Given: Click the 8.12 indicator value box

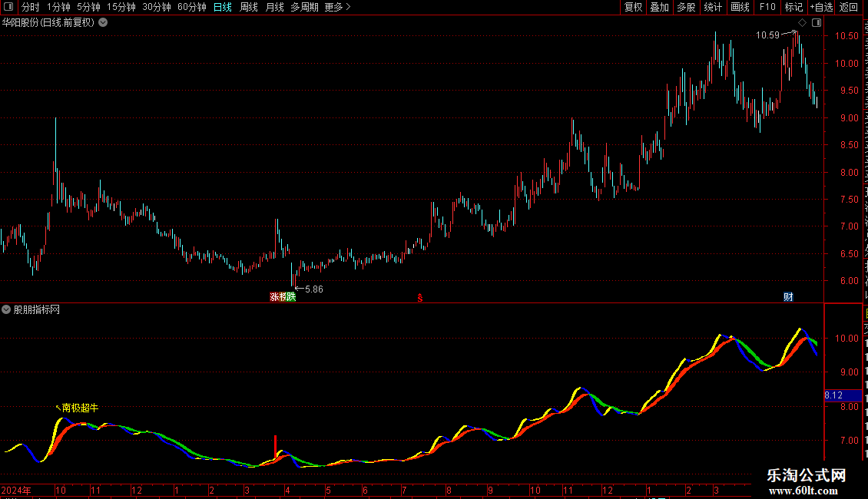Looking at the screenshot, I should click(843, 395).
